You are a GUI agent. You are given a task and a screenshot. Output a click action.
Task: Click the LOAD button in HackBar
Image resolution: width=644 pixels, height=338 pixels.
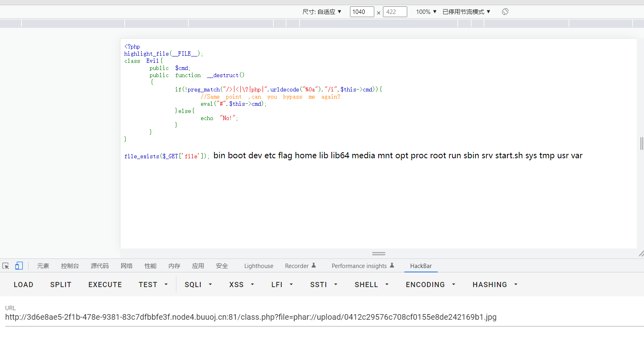[23, 285]
